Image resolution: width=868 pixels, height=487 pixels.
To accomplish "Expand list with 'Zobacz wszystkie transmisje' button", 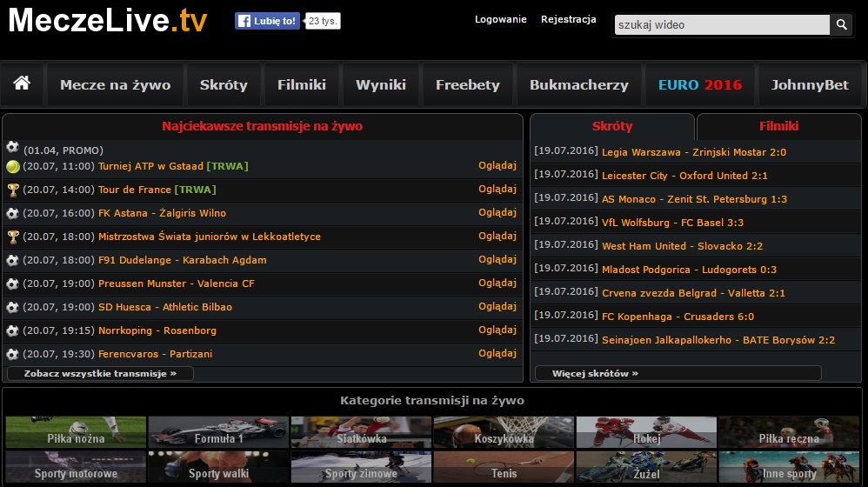I will (x=100, y=373).
